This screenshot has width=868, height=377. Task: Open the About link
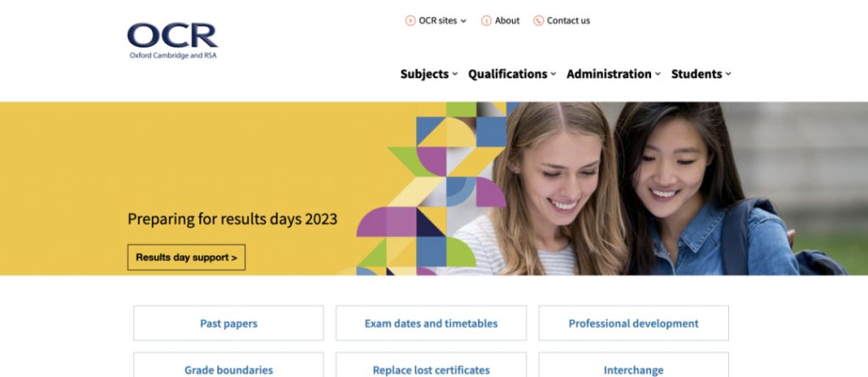[507, 20]
